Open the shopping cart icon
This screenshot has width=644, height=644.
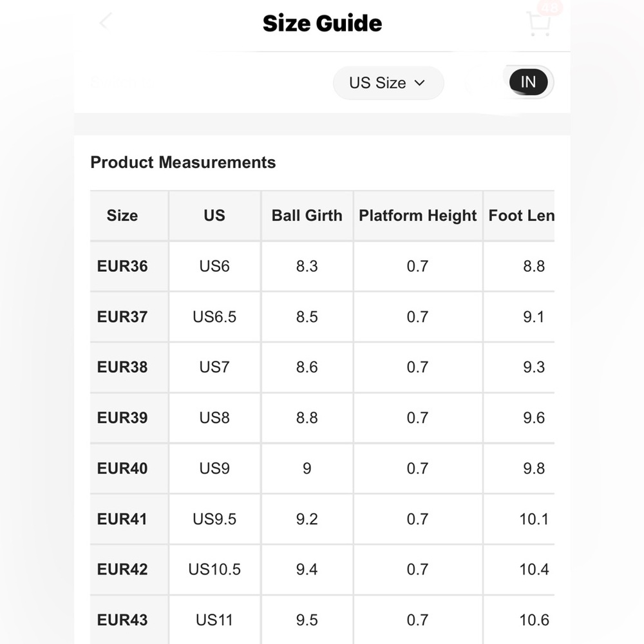(538, 24)
